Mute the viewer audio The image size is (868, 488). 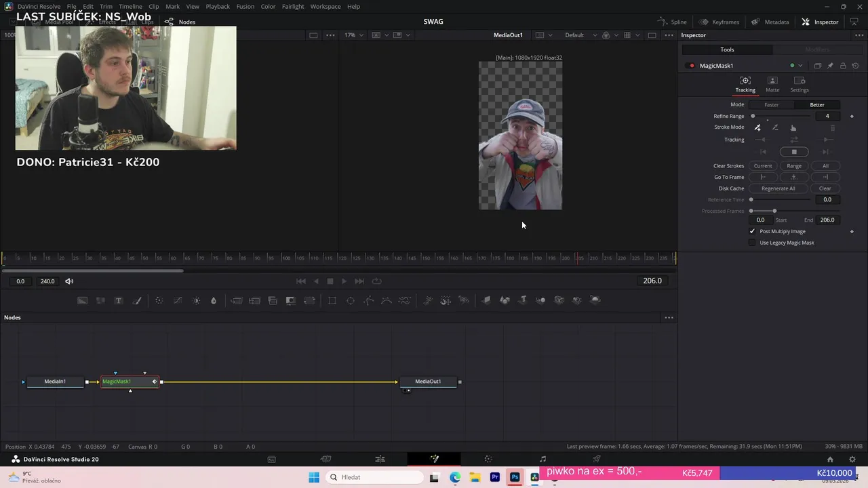pyautogui.click(x=69, y=281)
